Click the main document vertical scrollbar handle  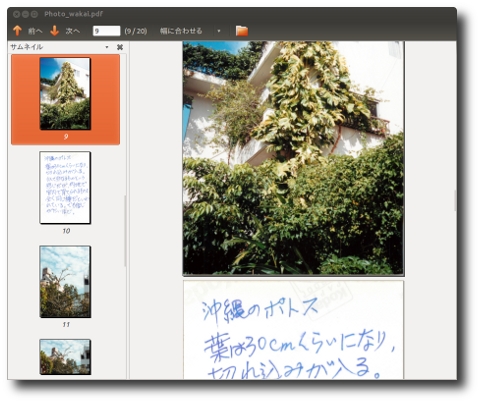point(455,200)
